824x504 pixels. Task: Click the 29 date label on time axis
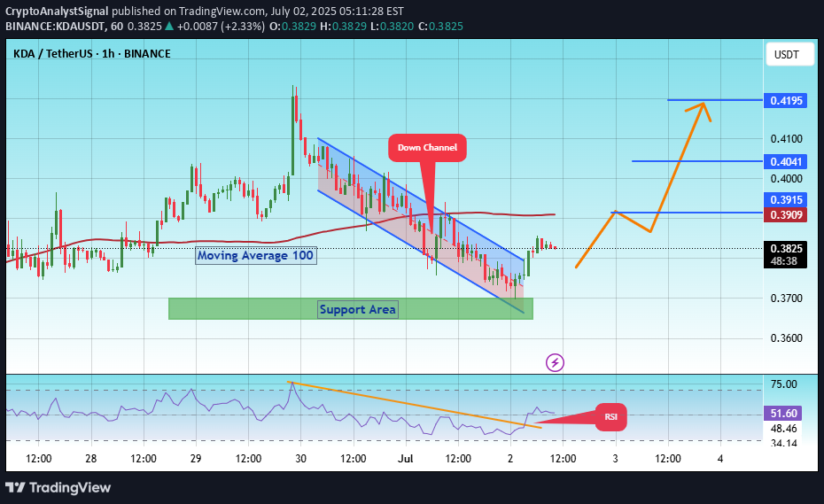pyautogui.click(x=196, y=459)
